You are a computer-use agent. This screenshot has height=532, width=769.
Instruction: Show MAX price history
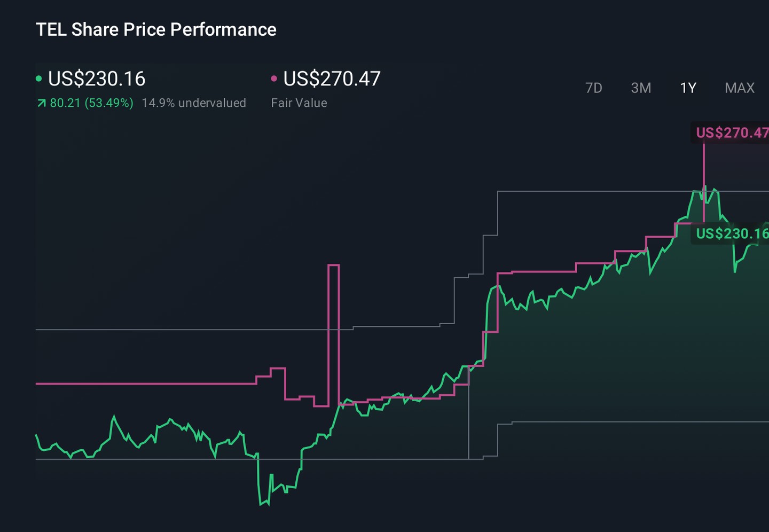[x=740, y=88]
